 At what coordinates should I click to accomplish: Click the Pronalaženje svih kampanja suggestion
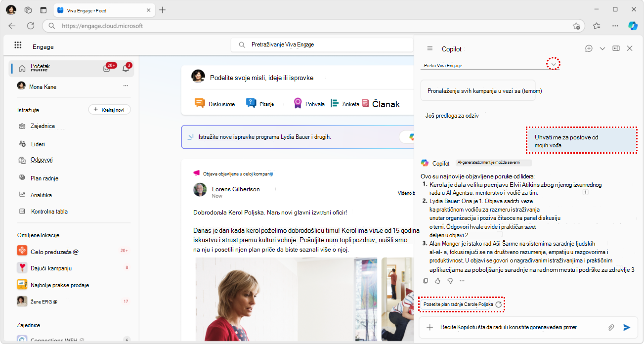[478, 90]
